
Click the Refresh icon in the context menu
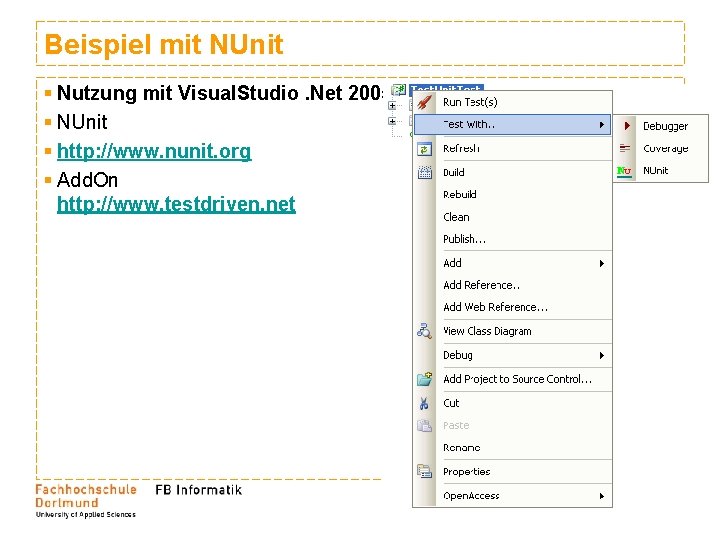coord(424,149)
